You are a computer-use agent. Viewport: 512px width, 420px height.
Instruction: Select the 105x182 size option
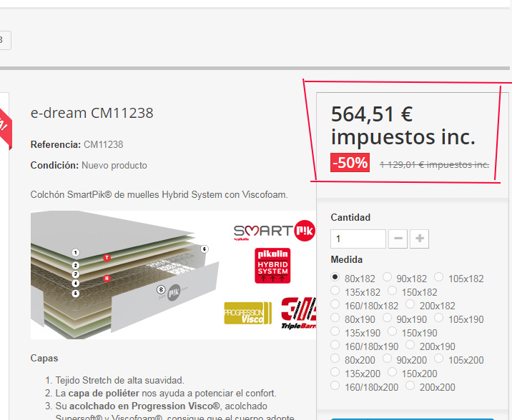click(439, 277)
